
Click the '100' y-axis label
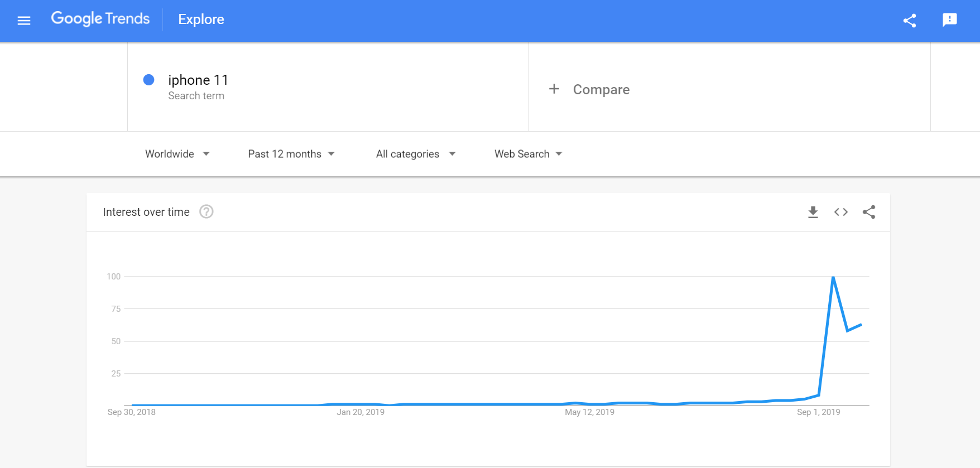114,277
